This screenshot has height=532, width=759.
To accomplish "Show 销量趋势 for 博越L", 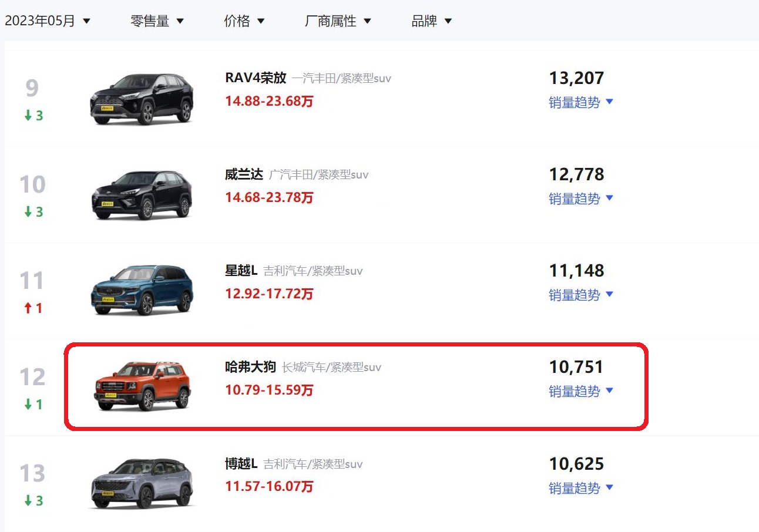I will 581,487.
